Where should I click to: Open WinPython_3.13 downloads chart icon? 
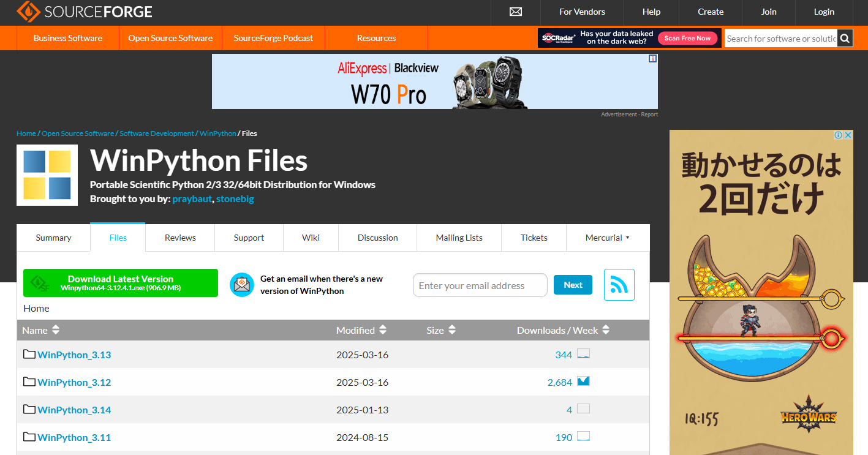pyautogui.click(x=583, y=354)
